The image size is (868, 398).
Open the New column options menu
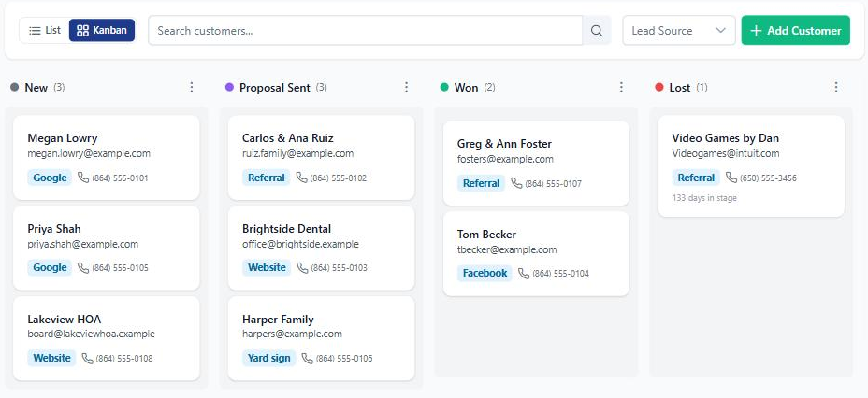click(192, 87)
